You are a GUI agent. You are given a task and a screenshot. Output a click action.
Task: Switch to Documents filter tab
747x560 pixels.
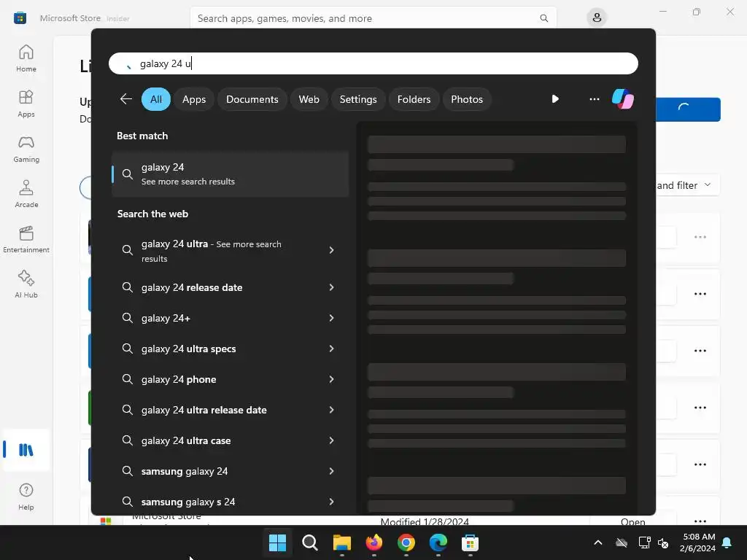pos(252,99)
